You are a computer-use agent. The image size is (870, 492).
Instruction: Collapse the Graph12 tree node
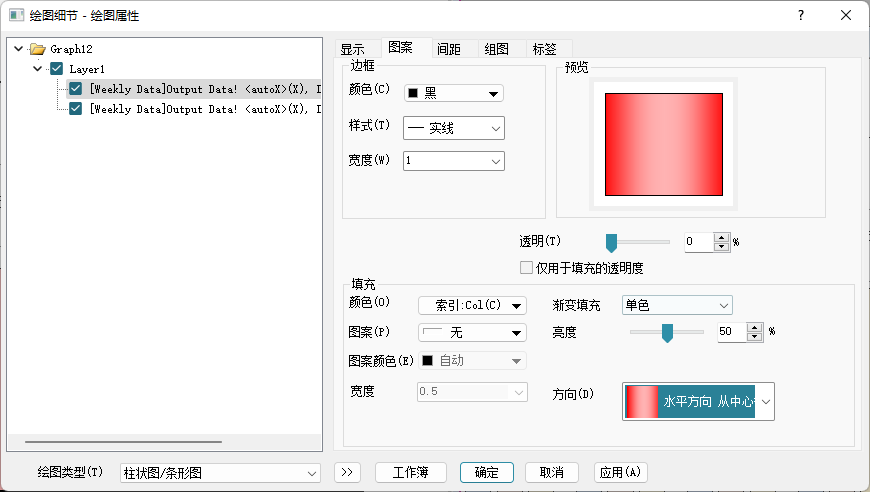(x=19, y=49)
